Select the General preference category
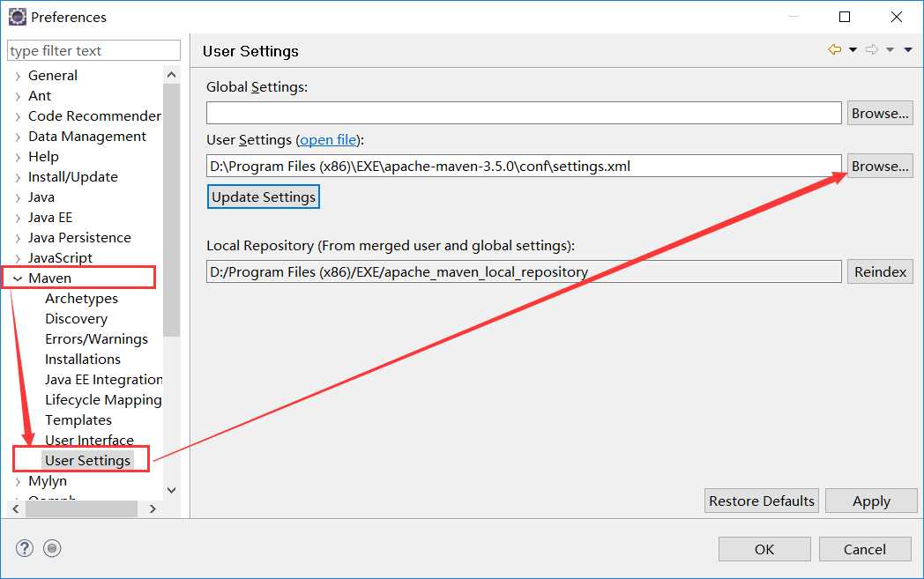 click(x=52, y=76)
